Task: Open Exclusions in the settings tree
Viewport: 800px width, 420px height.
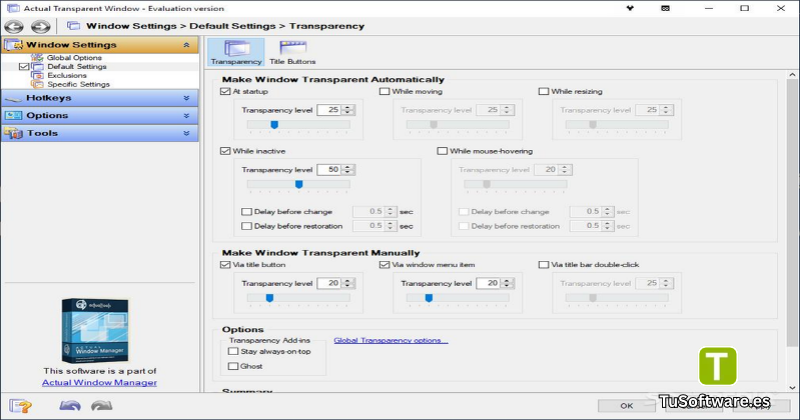Action: pos(67,76)
